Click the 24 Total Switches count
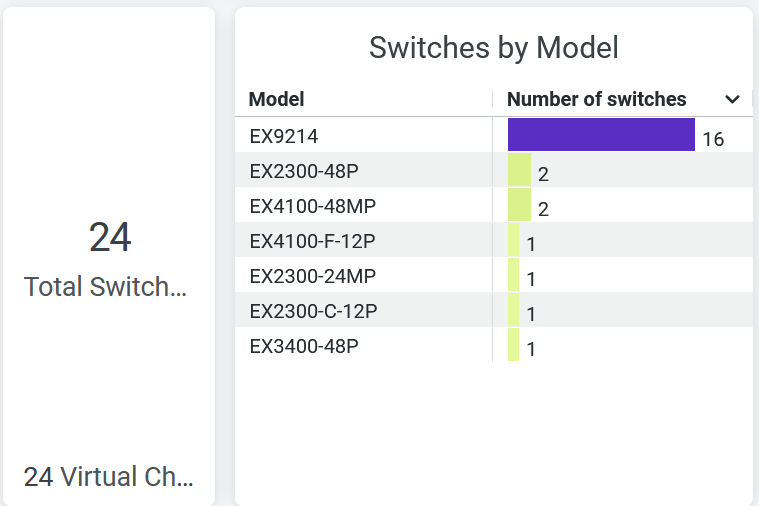This screenshot has width=759, height=506. click(x=110, y=238)
